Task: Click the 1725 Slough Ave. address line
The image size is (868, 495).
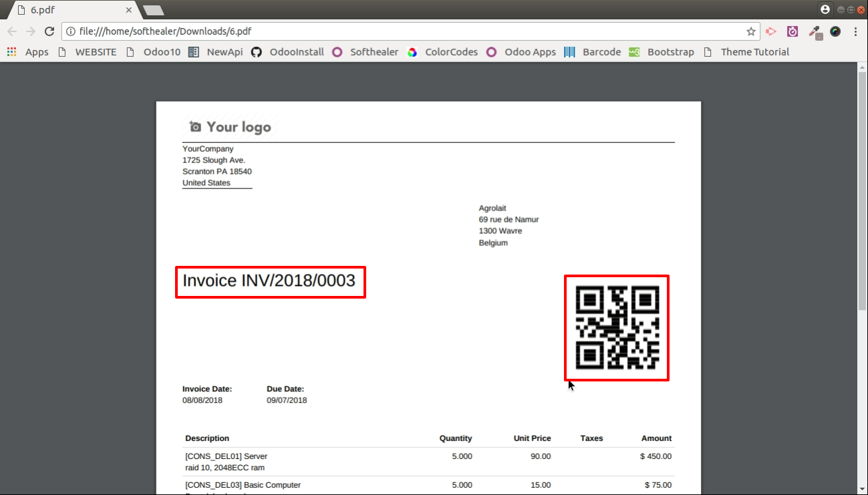Action: pos(214,160)
